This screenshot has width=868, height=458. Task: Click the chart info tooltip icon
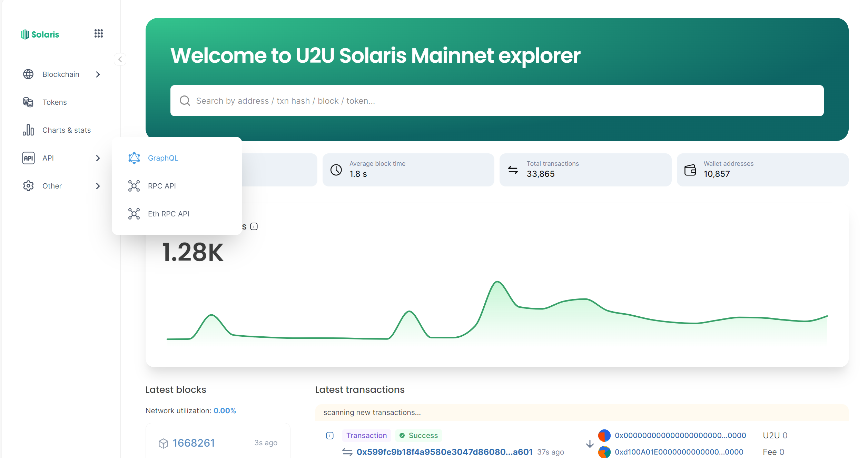(254, 226)
